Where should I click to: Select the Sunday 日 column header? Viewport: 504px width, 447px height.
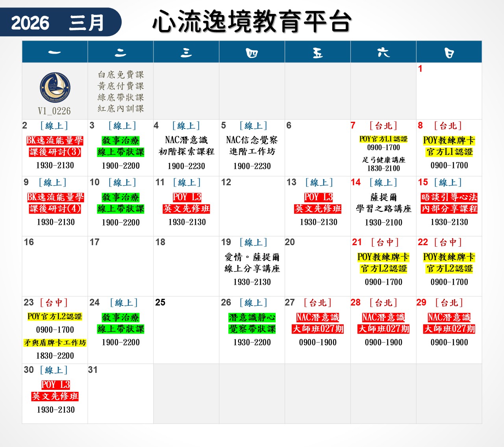click(449, 52)
